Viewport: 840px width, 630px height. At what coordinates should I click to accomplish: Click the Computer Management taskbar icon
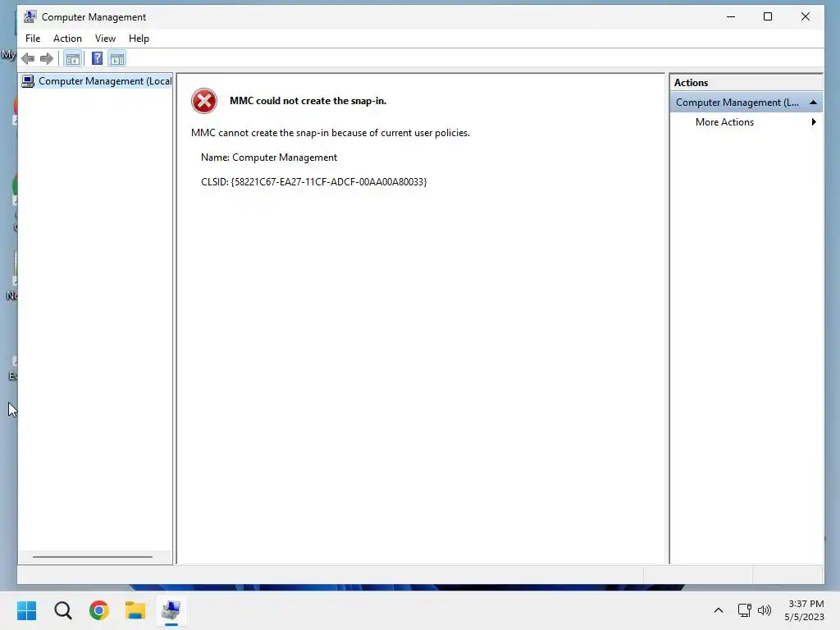coord(171,610)
